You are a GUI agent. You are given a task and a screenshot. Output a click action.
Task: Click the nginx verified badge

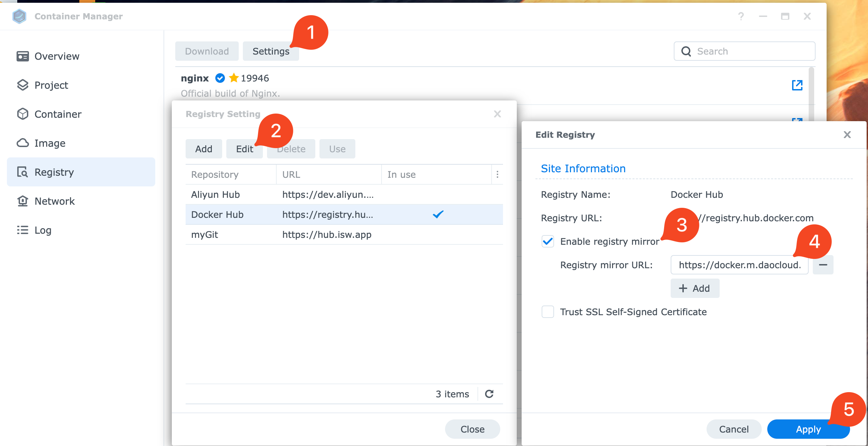click(x=220, y=78)
